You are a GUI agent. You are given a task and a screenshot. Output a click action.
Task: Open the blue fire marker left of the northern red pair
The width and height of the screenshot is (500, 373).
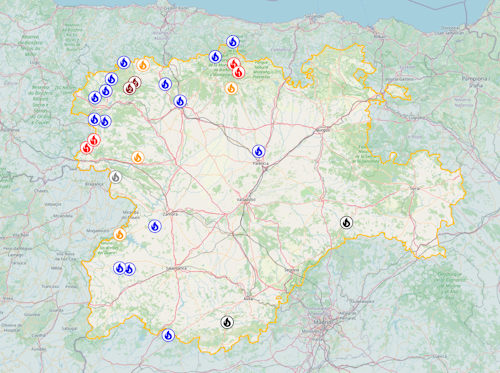(x=215, y=57)
